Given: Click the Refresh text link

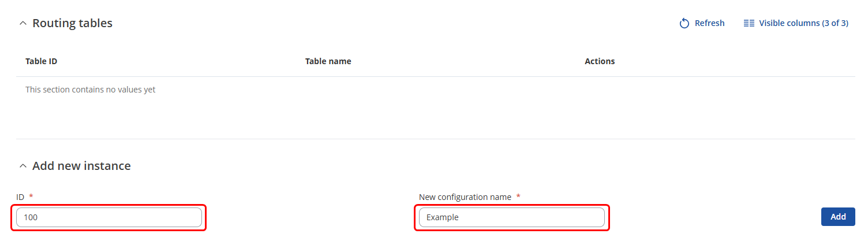Looking at the screenshot, I should (709, 23).
